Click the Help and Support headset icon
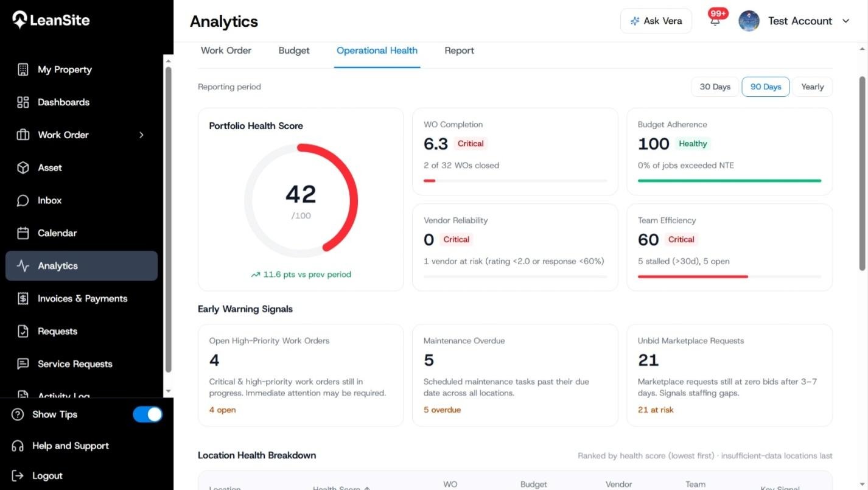868x490 pixels. pyautogui.click(x=18, y=446)
